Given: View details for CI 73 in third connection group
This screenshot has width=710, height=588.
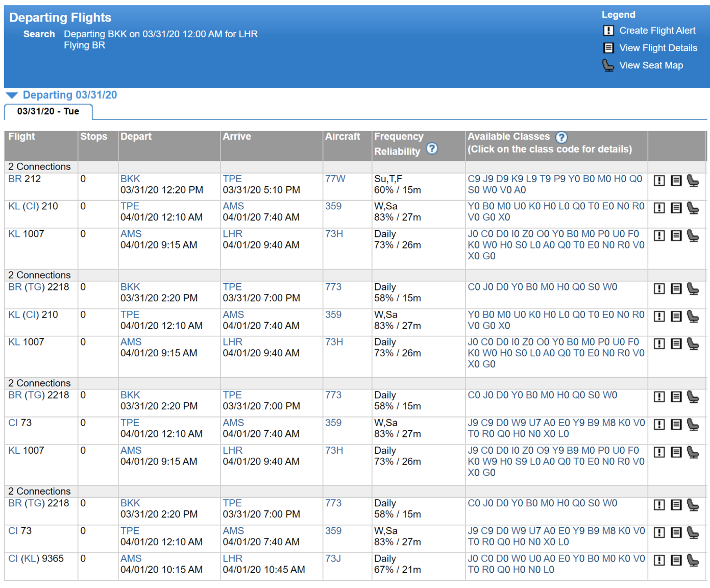Looking at the screenshot, I should 676,425.
